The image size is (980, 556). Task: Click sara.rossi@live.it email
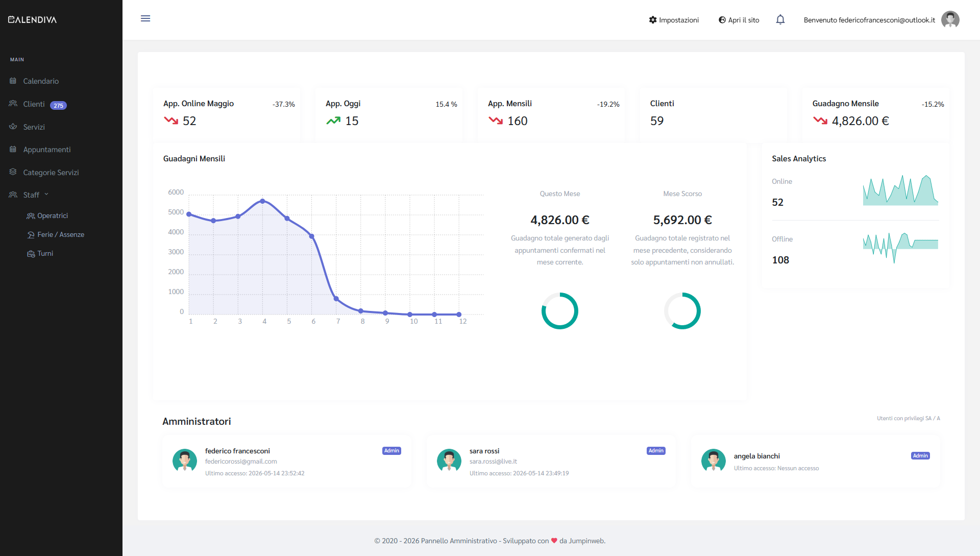tap(493, 462)
